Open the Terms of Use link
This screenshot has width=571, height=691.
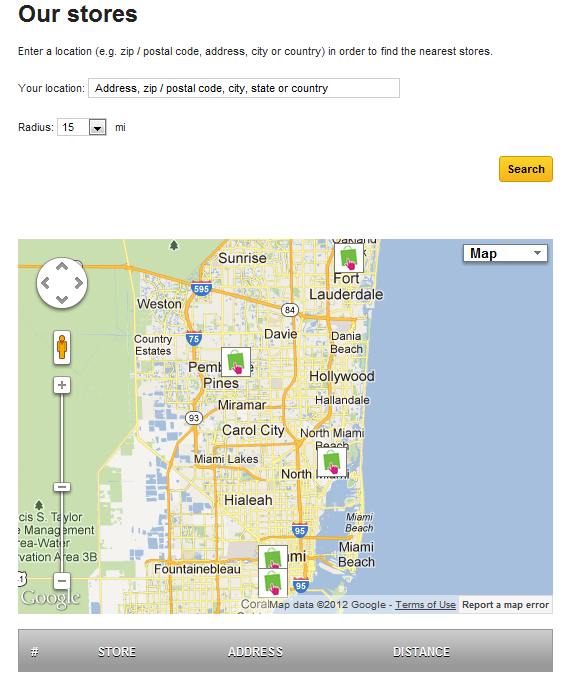[x=425, y=605]
